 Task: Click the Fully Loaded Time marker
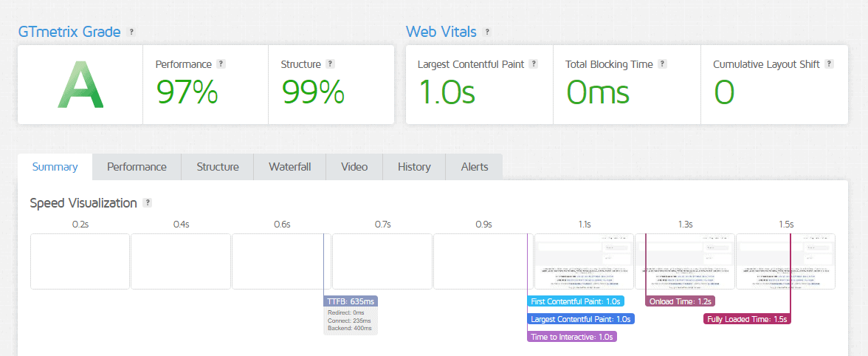click(x=748, y=319)
